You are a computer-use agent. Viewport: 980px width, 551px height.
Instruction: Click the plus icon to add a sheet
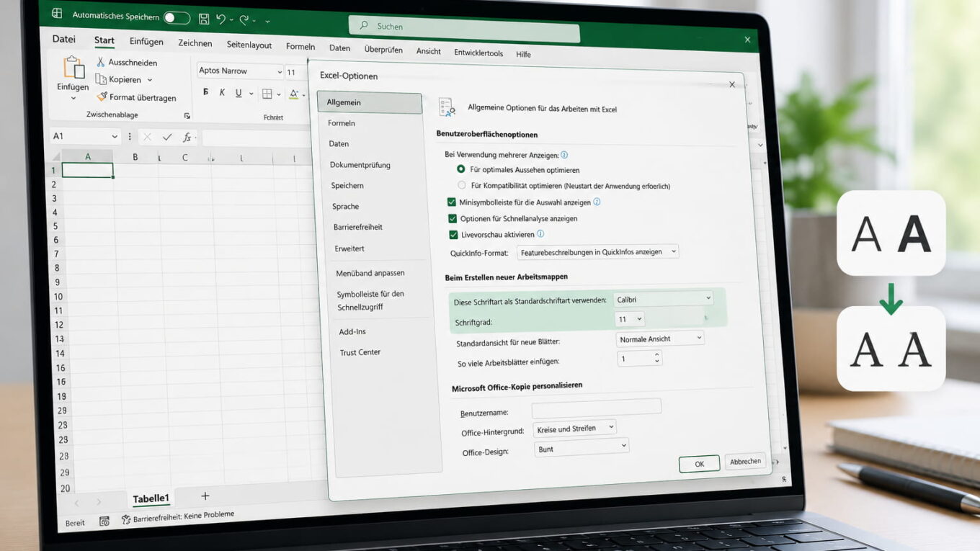[205, 496]
